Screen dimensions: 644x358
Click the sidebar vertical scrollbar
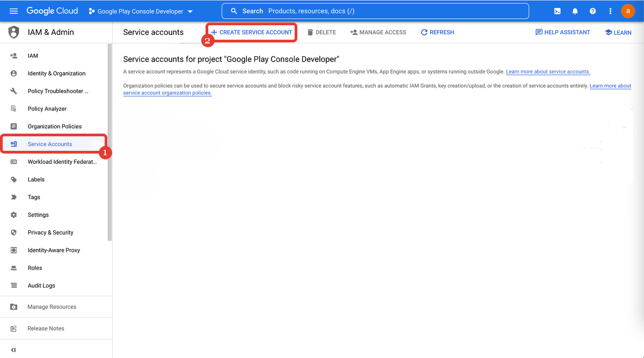point(110,142)
